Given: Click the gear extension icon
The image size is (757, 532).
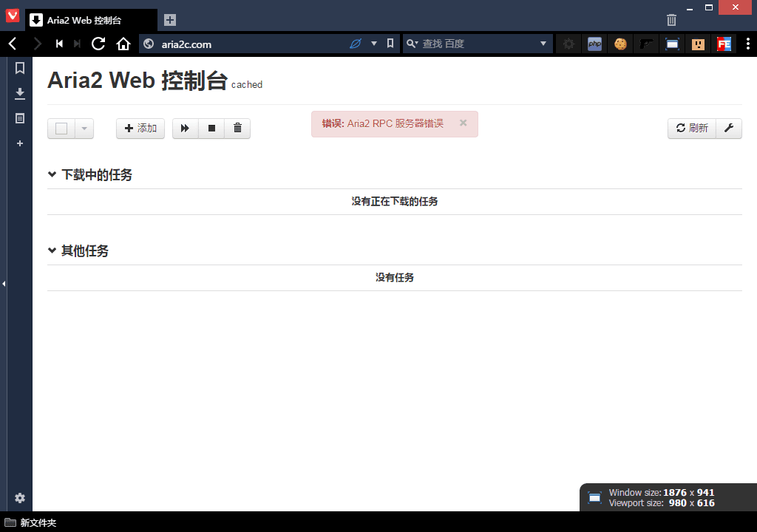Looking at the screenshot, I should (x=568, y=44).
